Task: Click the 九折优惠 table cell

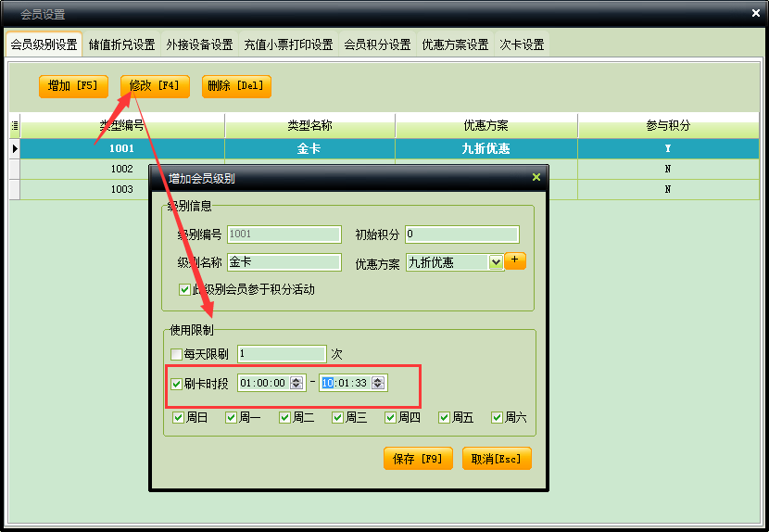Action: point(486,148)
